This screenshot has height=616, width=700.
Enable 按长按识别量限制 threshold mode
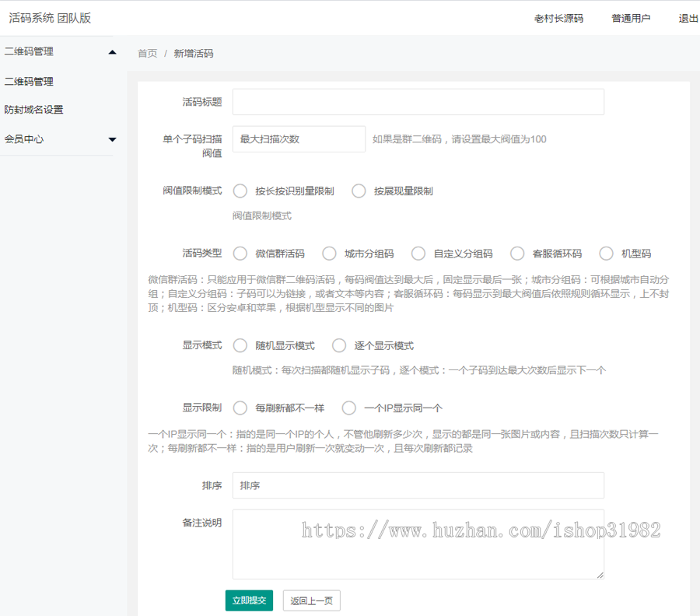tap(240, 191)
